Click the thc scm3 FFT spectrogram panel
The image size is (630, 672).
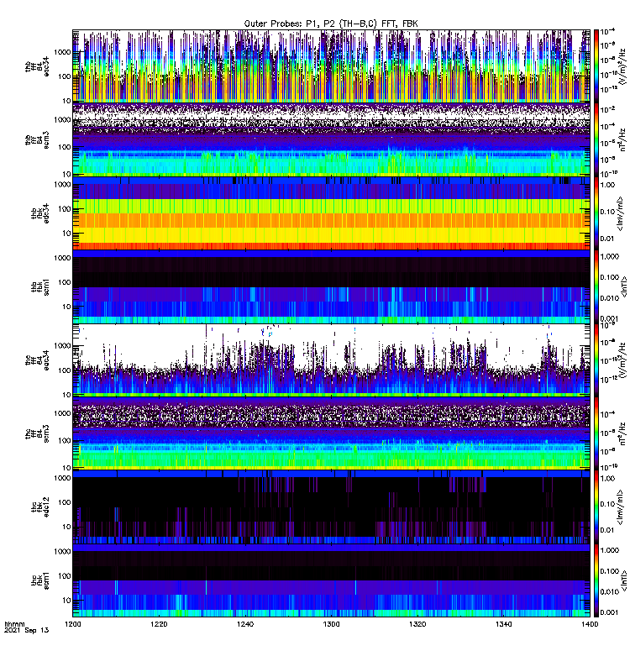pyautogui.click(x=331, y=433)
